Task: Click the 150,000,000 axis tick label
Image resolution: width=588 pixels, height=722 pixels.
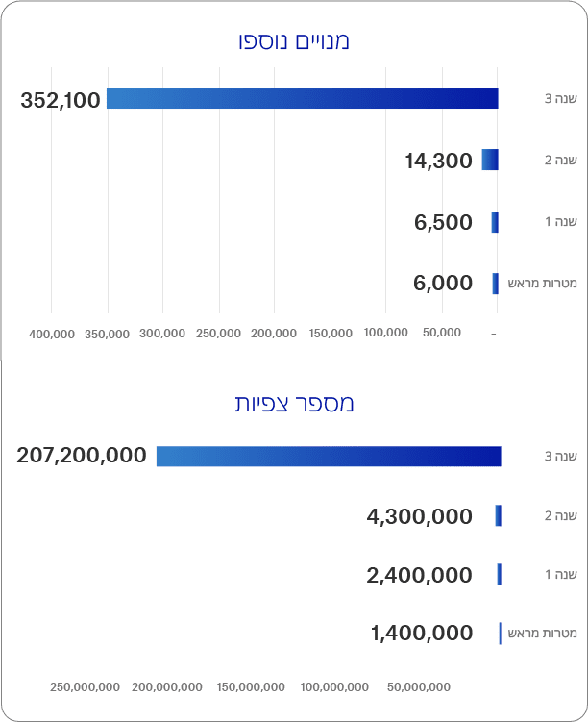Action: click(252, 687)
